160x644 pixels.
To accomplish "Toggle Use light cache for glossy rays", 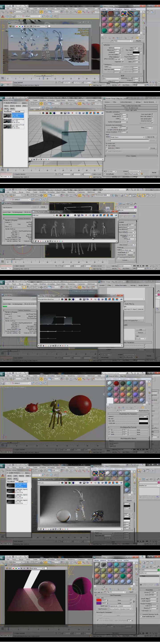I will [x=127, y=130].
